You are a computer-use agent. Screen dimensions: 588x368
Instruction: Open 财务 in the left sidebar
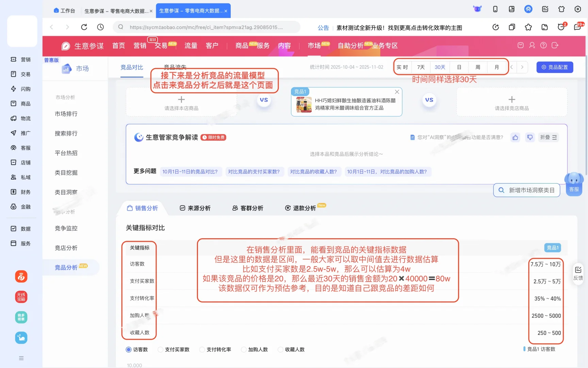point(21,192)
